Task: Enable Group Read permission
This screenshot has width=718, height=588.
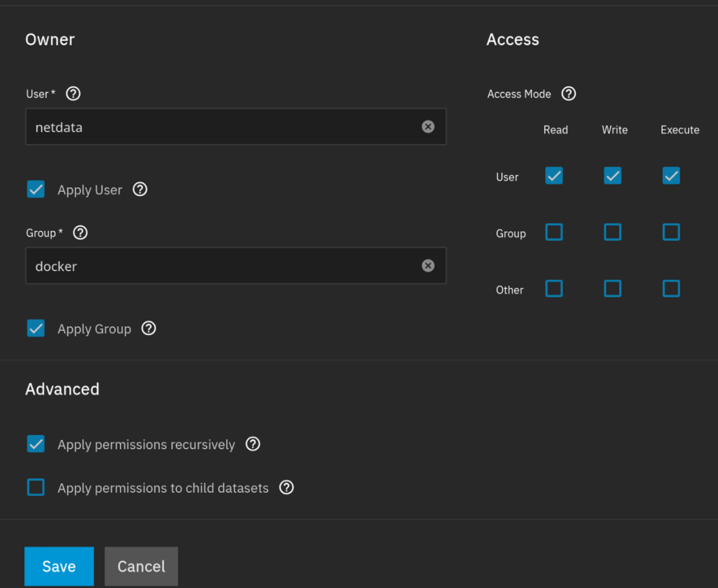Action: pos(554,232)
